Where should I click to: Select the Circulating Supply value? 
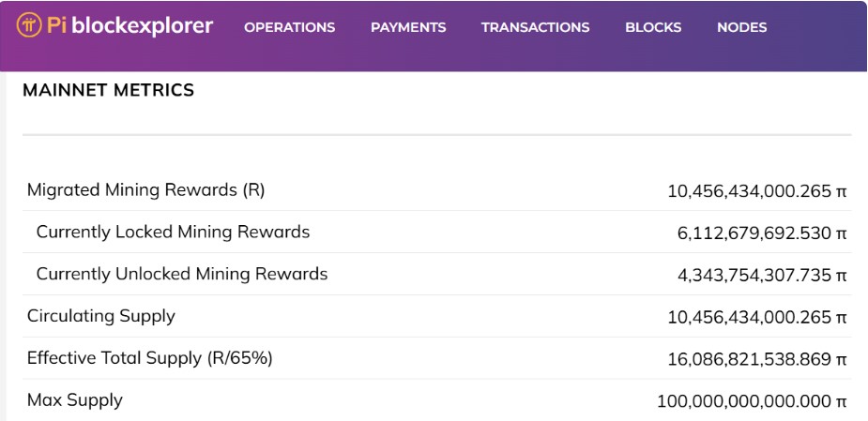point(757,318)
